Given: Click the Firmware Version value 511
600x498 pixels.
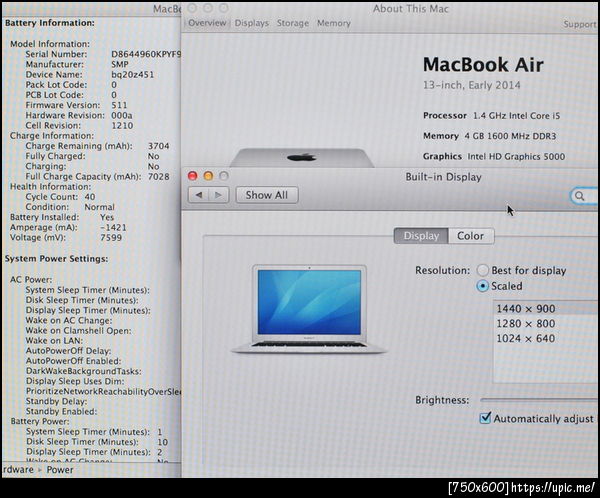Looking at the screenshot, I should coord(119,105).
